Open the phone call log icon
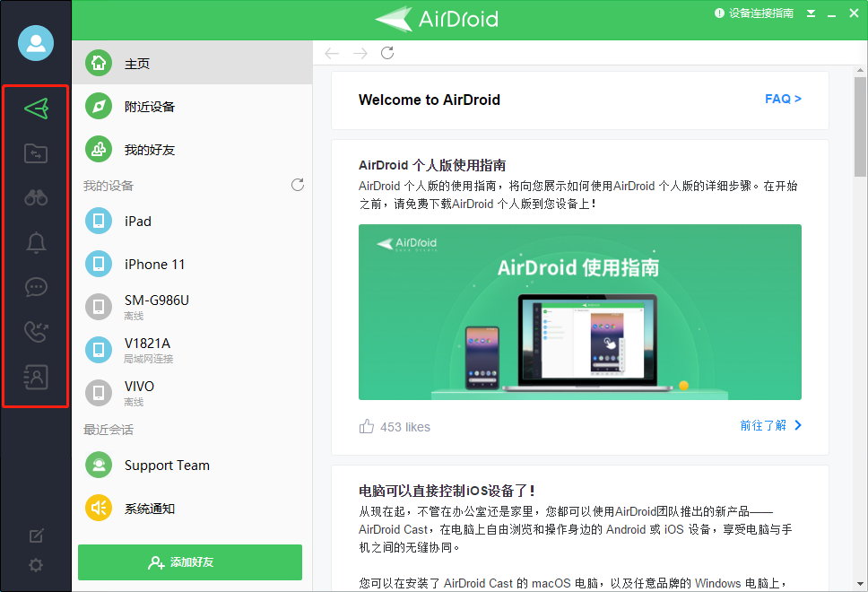The image size is (868, 592). pyautogui.click(x=36, y=332)
